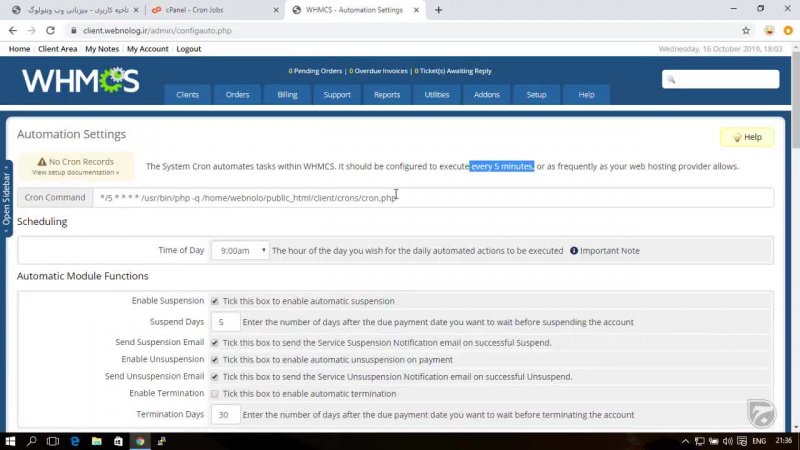
Task: Go to Client Area link
Action: [x=58, y=49]
